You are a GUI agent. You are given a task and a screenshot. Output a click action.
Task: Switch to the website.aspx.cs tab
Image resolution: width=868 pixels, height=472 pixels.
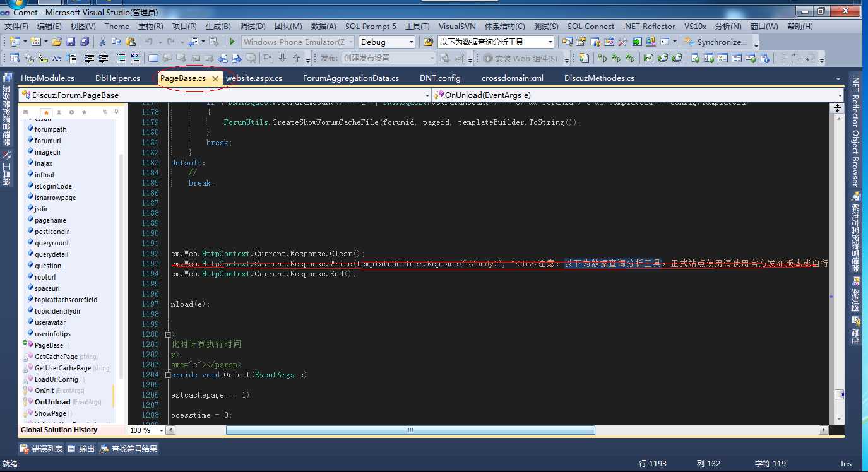(254, 78)
